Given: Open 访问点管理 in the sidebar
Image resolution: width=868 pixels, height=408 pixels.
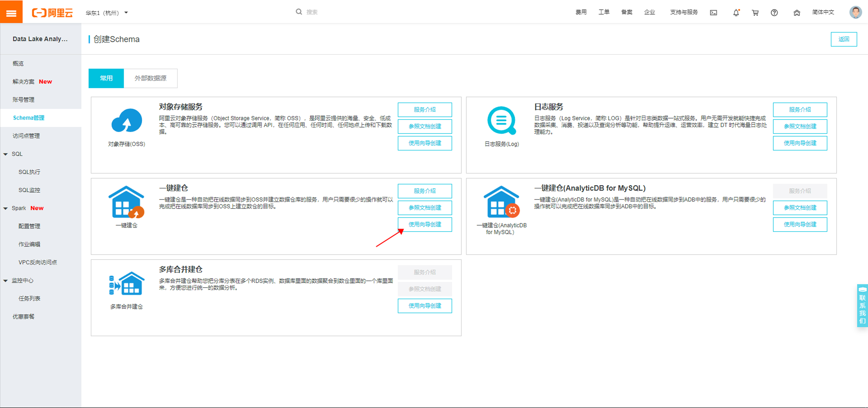Looking at the screenshot, I should [x=26, y=136].
